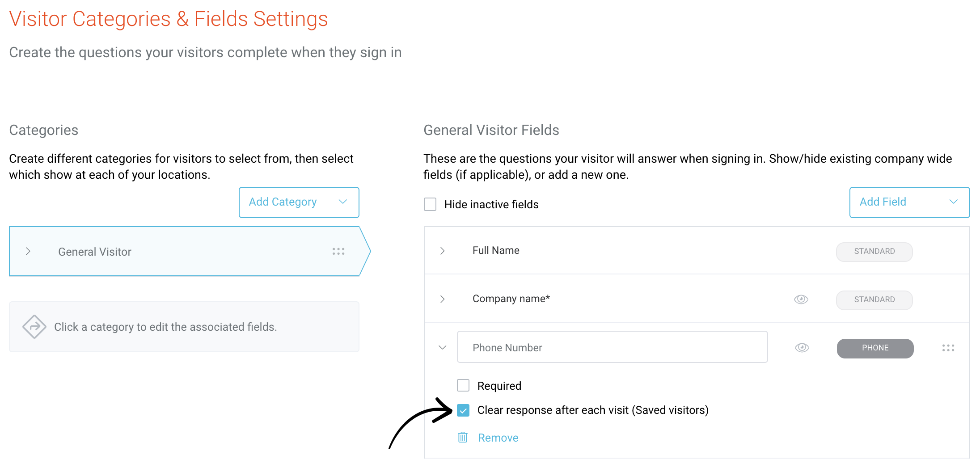Check the Required checkbox

point(463,385)
